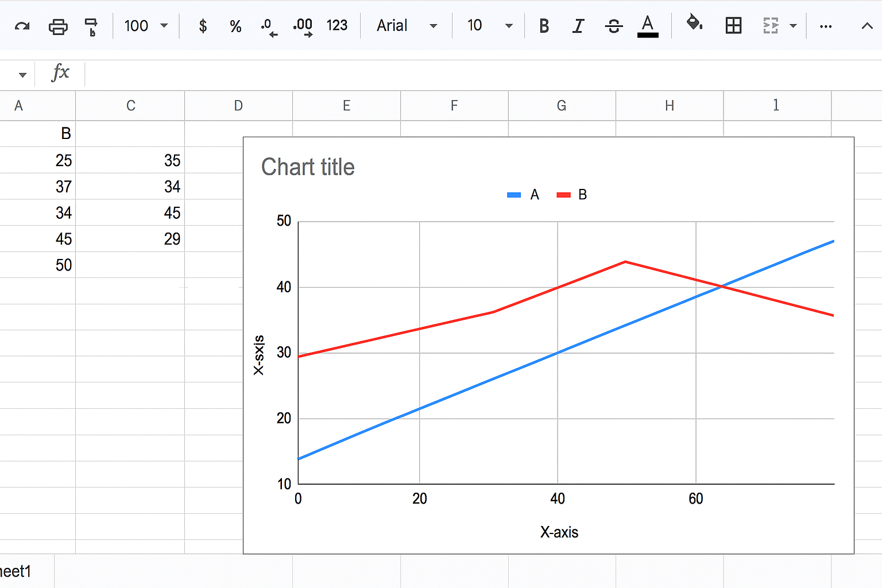Expand merge cells dropdown arrow
This screenshot has width=882, height=588.
click(x=793, y=26)
